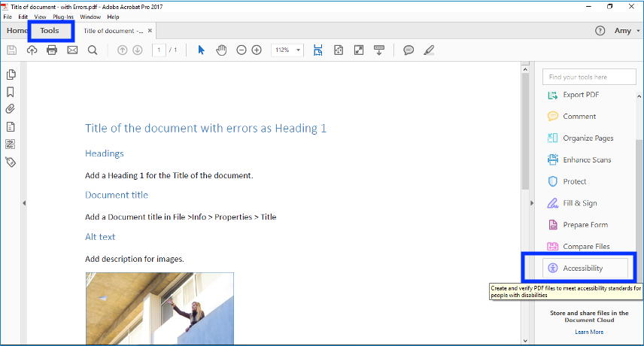Click the current page number field
Viewport: 644px width, 346px height.
[159, 50]
